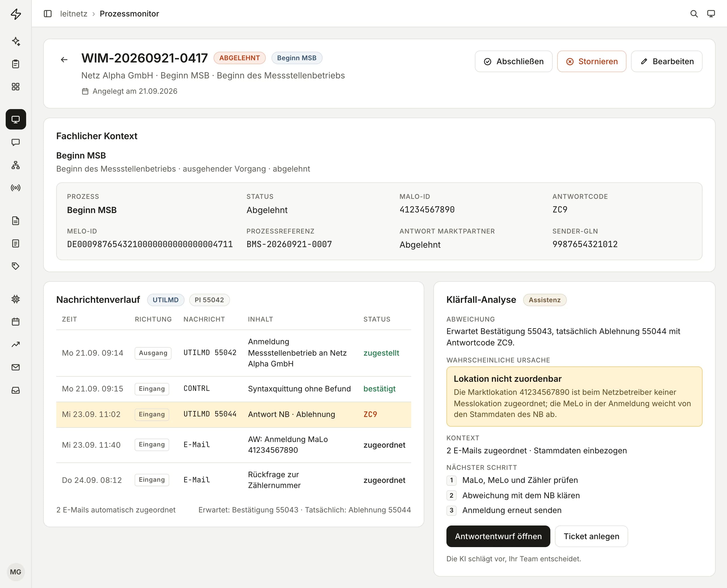The height and width of the screenshot is (588, 727).
Task: Open the chat bubble sidebar icon
Action: [x=16, y=142]
